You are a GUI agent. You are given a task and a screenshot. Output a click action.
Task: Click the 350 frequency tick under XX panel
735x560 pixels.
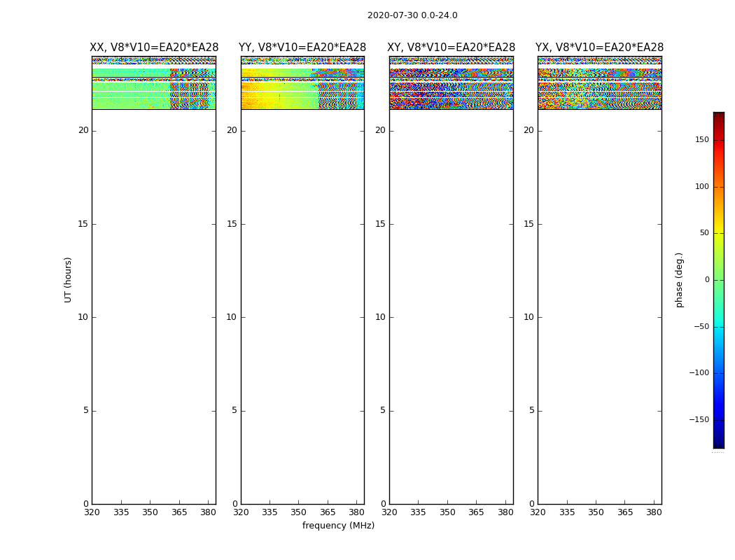150,512
